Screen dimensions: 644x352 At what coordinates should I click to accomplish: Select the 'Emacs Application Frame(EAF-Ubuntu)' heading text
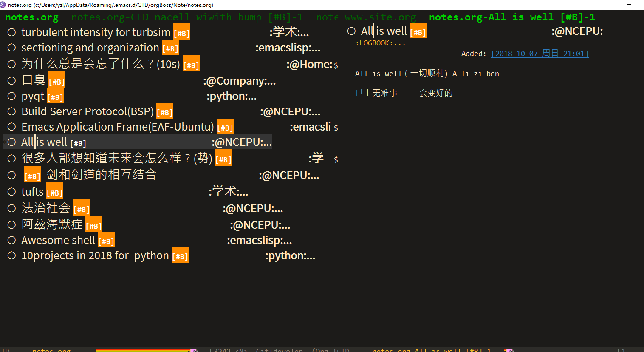[118, 127]
